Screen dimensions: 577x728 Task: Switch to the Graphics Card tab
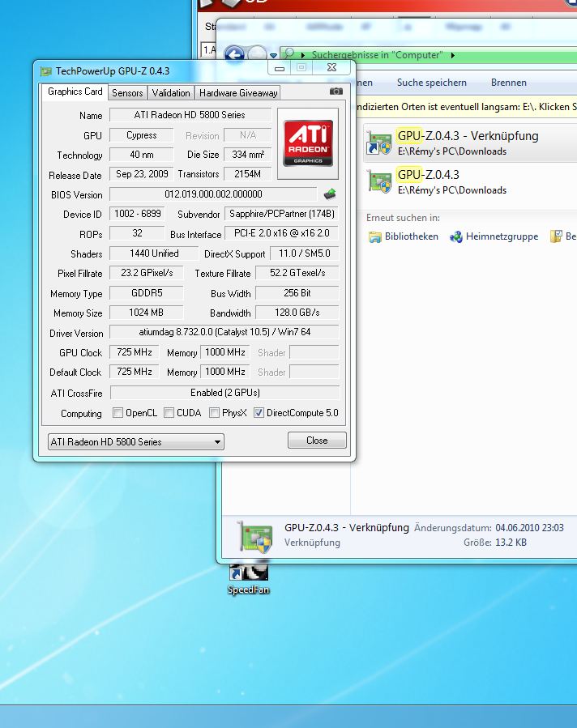tap(75, 92)
